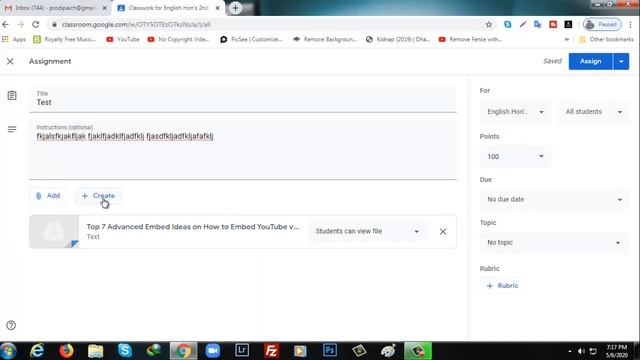The image size is (640, 360).
Task: Open Skype from the taskbar
Action: (124, 351)
